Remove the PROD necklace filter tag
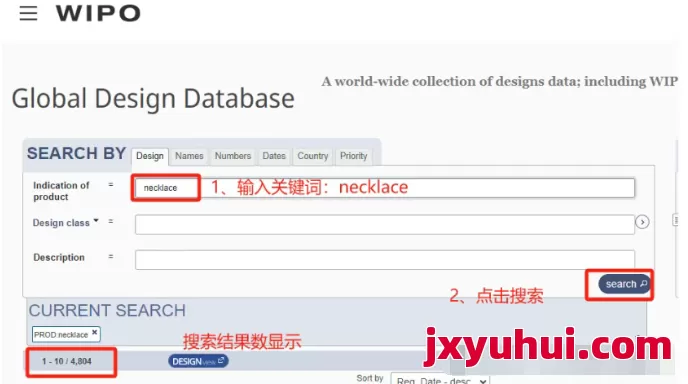This screenshot has height=384, width=688. (x=94, y=333)
